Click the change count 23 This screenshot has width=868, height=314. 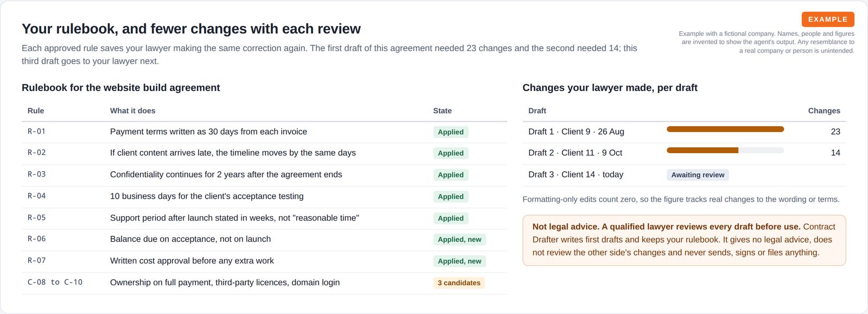(835, 131)
